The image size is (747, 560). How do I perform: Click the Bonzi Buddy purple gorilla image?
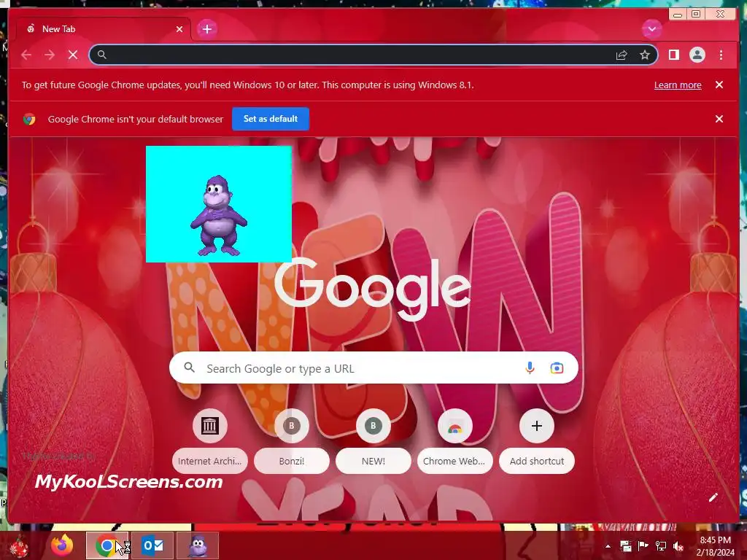pyautogui.click(x=219, y=204)
